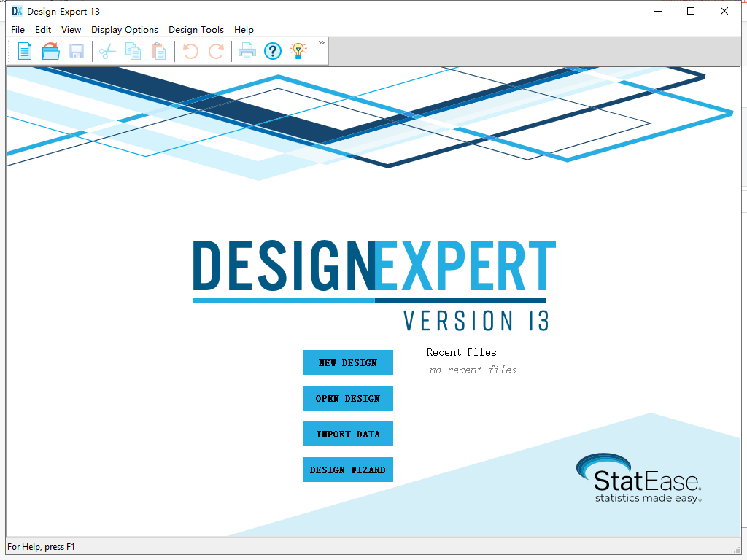Open the Display Options menu
The image size is (747, 560).
click(124, 29)
